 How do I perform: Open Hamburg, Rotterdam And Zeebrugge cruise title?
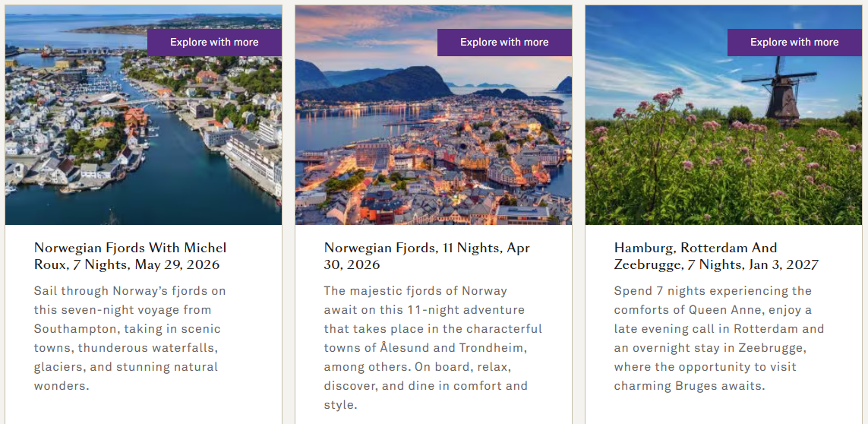point(715,256)
